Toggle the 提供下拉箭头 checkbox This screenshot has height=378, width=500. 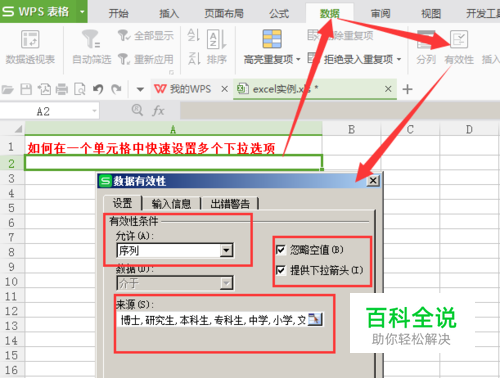tap(281, 270)
